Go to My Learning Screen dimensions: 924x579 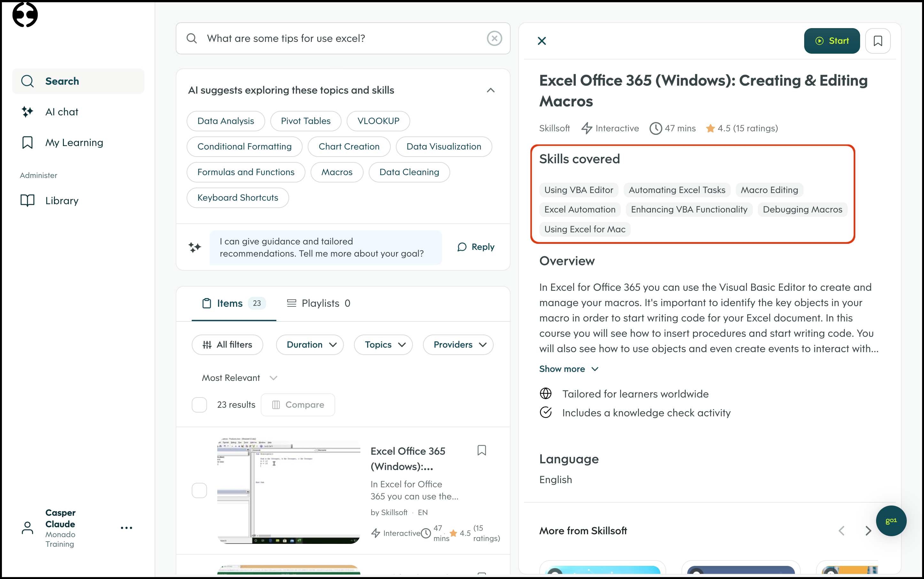click(78, 143)
